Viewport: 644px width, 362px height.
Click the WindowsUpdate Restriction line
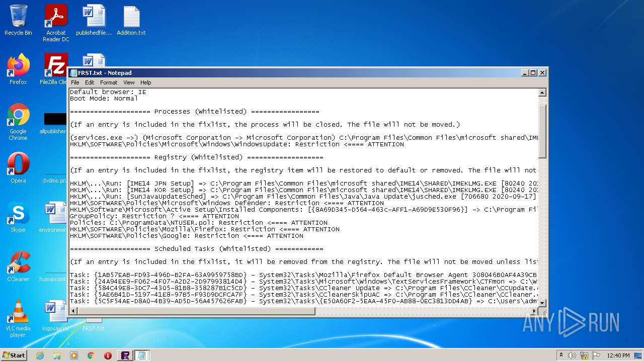pyautogui.click(x=237, y=144)
